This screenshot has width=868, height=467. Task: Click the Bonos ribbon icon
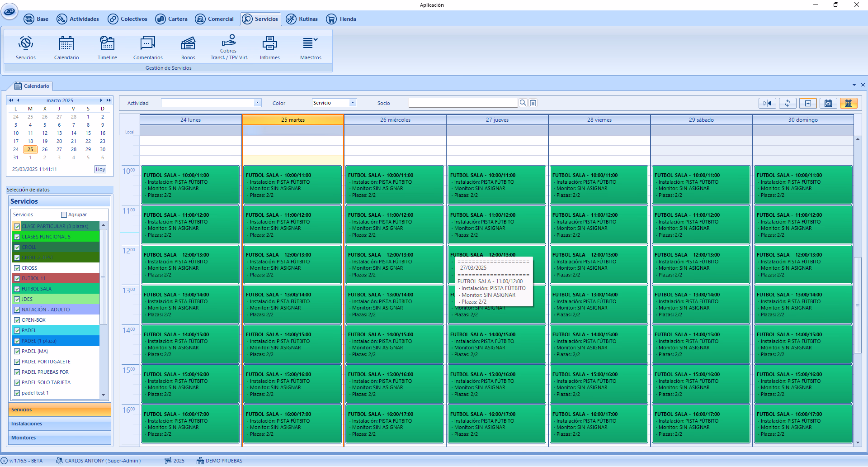pos(188,48)
